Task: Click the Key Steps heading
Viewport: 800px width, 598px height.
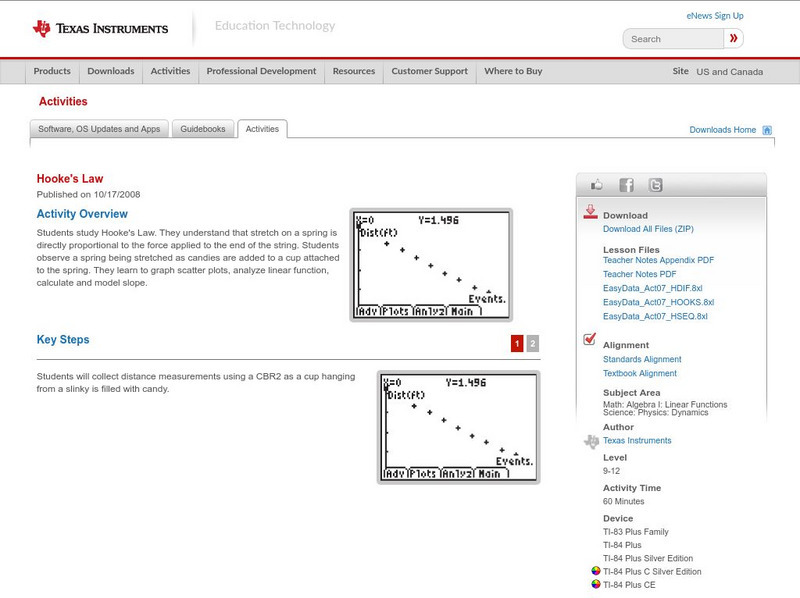Action: [63, 339]
